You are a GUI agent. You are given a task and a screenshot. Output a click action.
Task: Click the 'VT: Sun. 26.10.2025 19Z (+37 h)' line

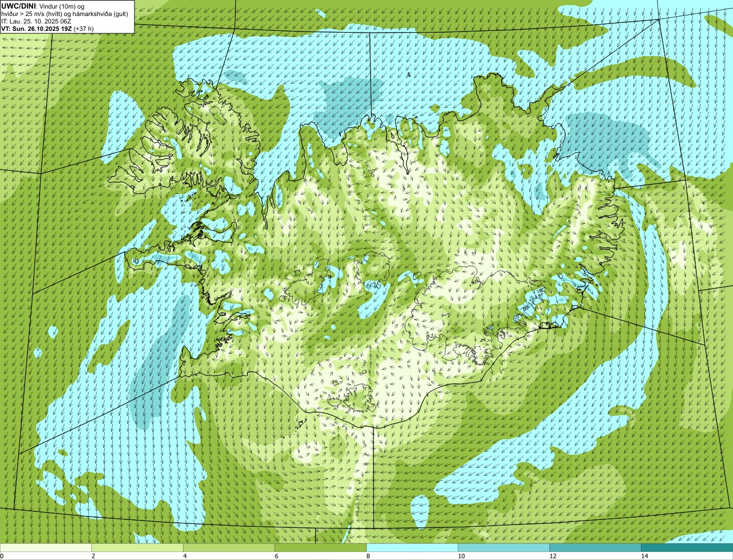(x=48, y=28)
